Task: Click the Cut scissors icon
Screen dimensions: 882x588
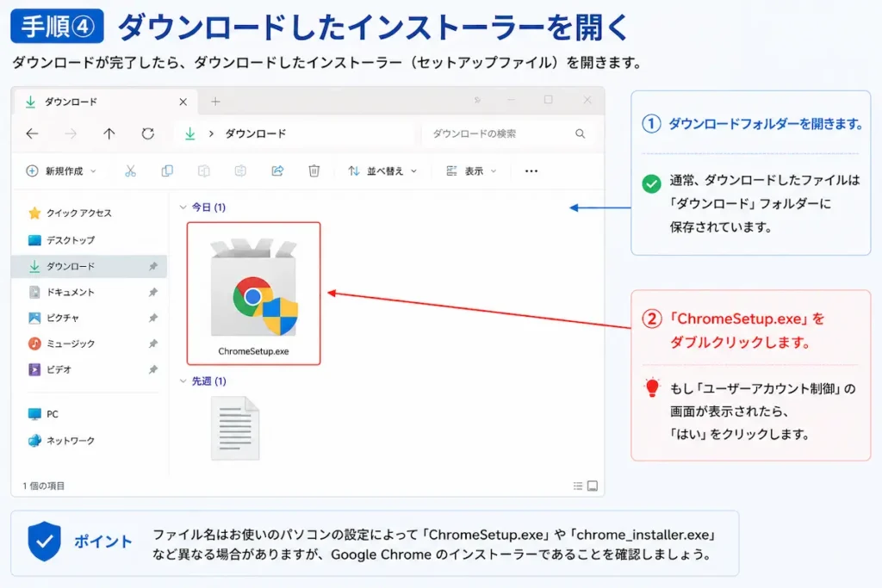Action: click(131, 171)
